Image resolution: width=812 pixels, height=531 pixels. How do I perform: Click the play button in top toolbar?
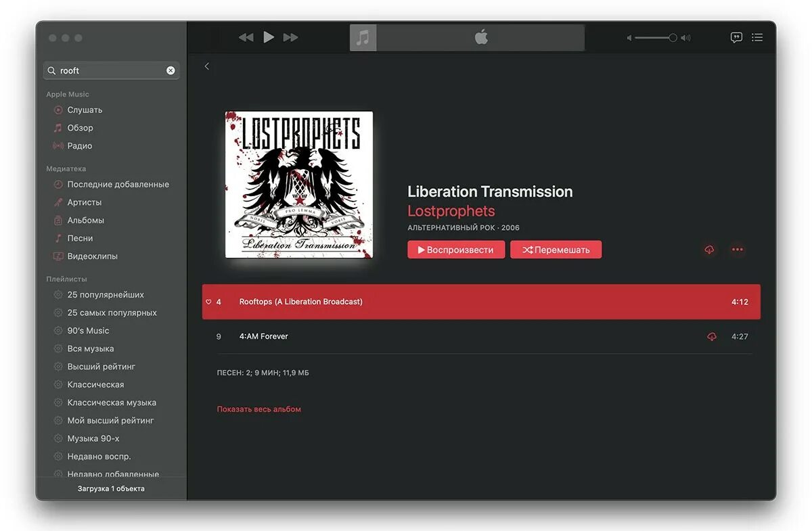tap(269, 37)
